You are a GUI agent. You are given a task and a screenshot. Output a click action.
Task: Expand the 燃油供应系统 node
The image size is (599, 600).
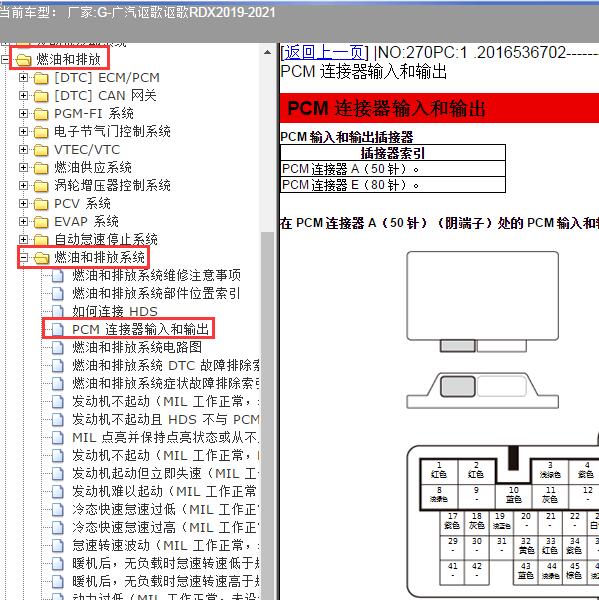23,168
